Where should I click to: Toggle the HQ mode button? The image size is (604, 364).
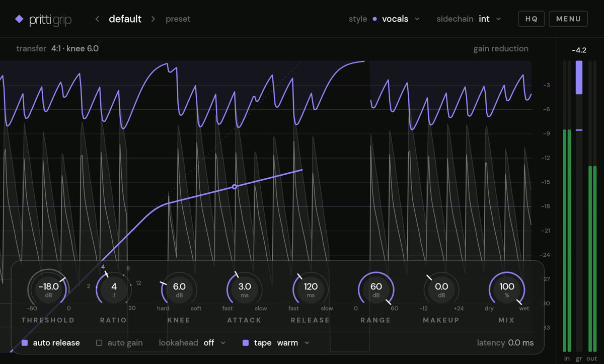[x=532, y=19]
